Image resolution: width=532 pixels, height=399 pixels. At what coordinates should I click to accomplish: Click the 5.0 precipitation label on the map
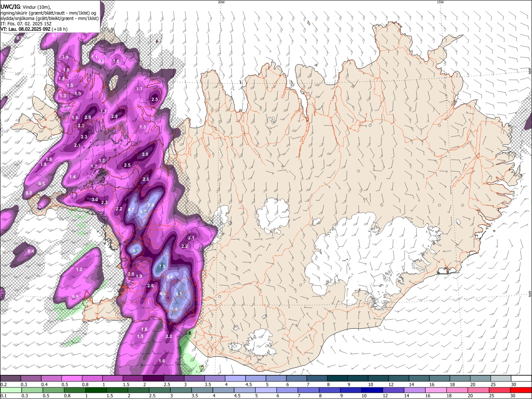pos(151,205)
